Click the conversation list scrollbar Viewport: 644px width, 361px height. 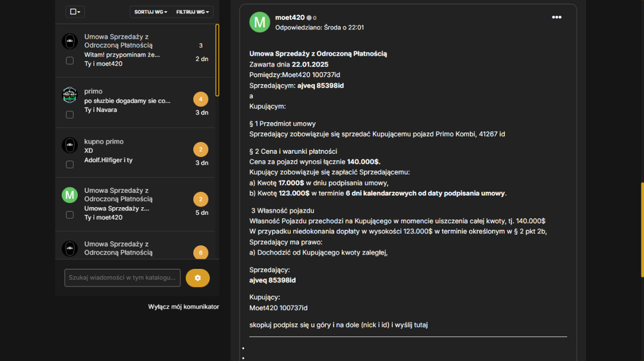pyautogui.click(x=217, y=60)
